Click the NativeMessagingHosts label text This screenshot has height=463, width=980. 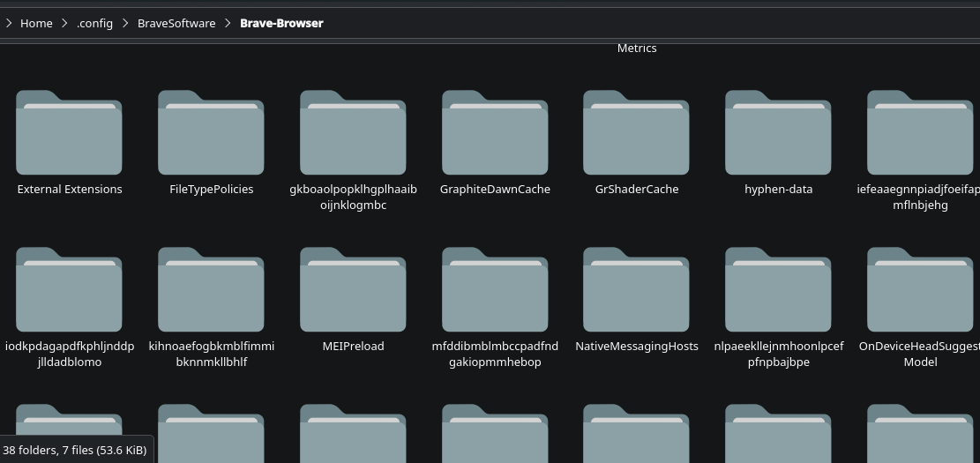pos(636,347)
